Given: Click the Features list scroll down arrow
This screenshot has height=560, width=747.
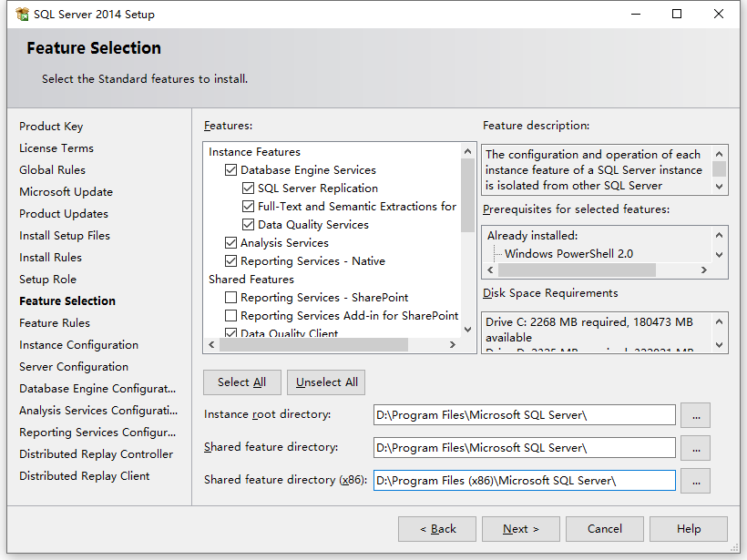Looking at the screenshot, I should [468, 330].
